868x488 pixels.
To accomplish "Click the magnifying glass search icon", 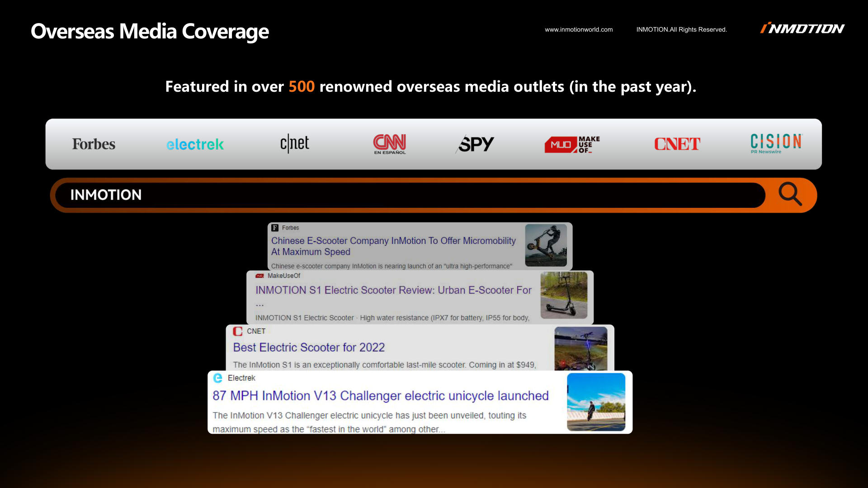I will coord(790,194).
